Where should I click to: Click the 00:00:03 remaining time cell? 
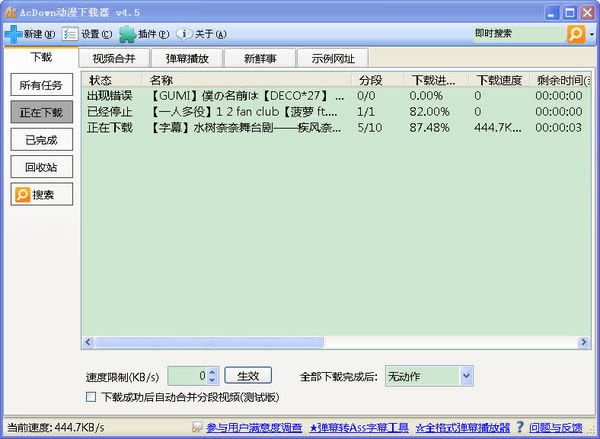pyautogui.click(x=559, y=127)
